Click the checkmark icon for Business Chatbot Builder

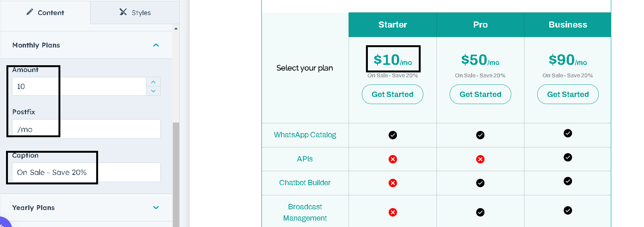[568, 181]
